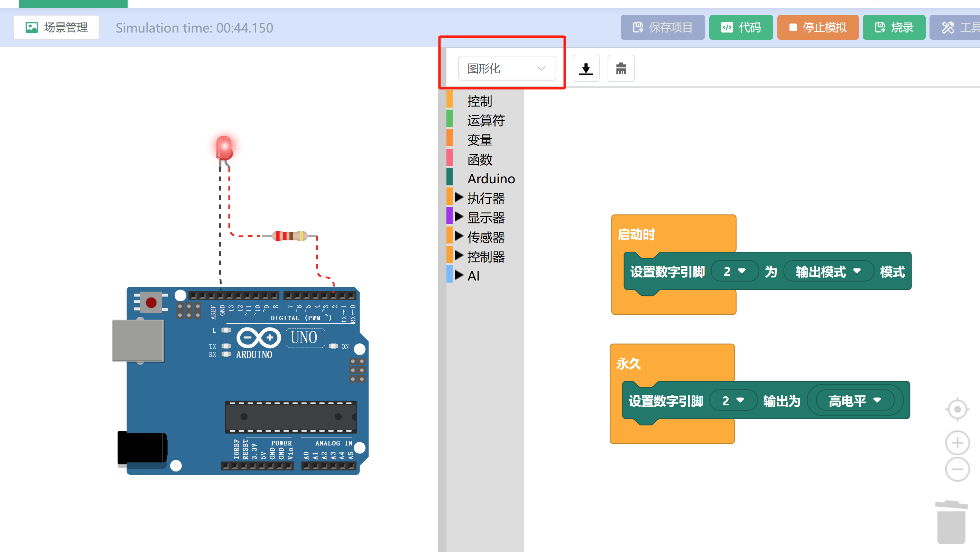Select the Arduino block category
The height and width of the screenshot is (552, 980).
tap(491, 178)
